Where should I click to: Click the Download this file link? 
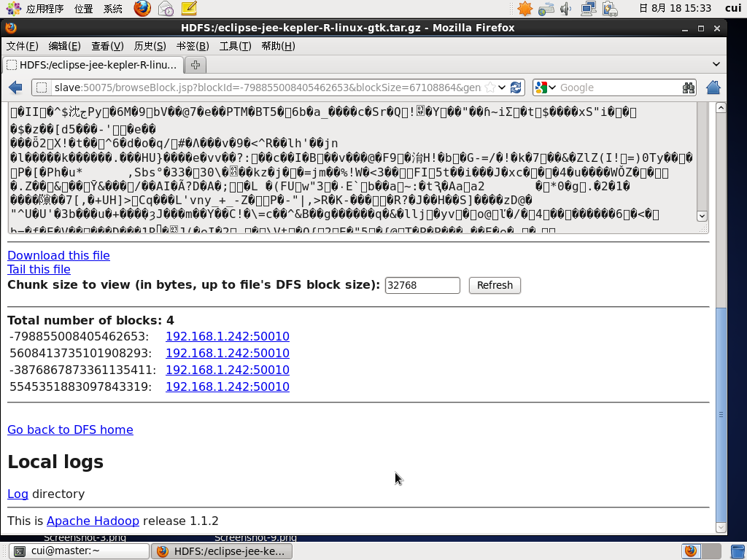58,255
